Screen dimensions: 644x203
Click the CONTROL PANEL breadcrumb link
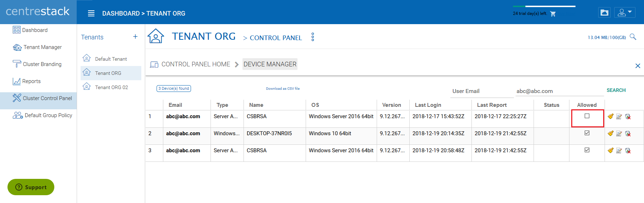pos(275,38)
